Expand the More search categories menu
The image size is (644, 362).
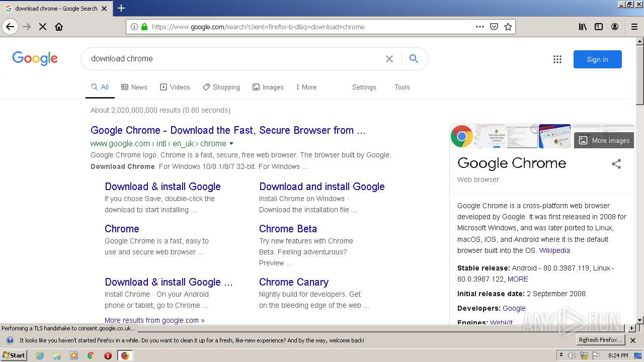(x=306, y=87)
